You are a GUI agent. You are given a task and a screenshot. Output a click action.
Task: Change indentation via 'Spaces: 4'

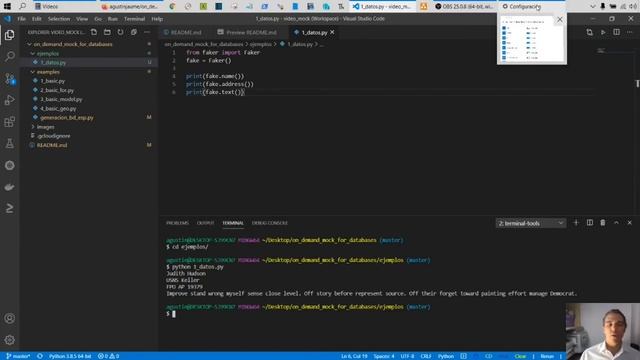click(384, 356)
